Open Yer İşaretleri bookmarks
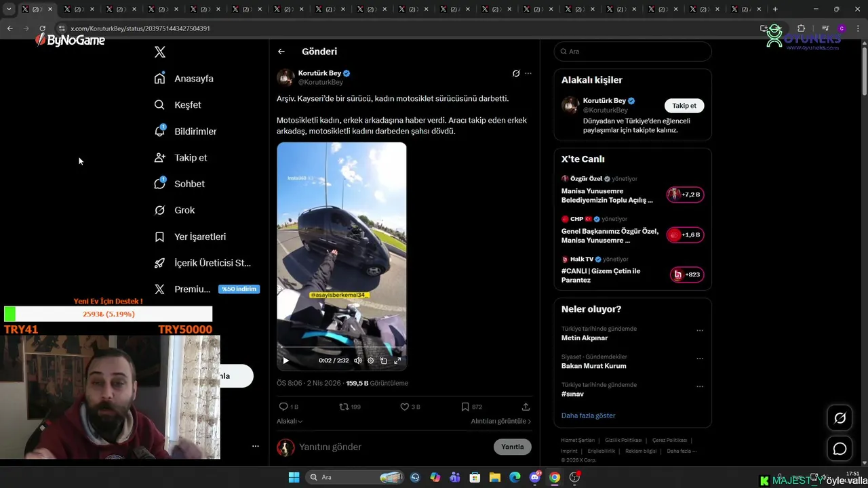Image resolution: width=868 pixels, height=488 pixels. [x=190, y=237]
